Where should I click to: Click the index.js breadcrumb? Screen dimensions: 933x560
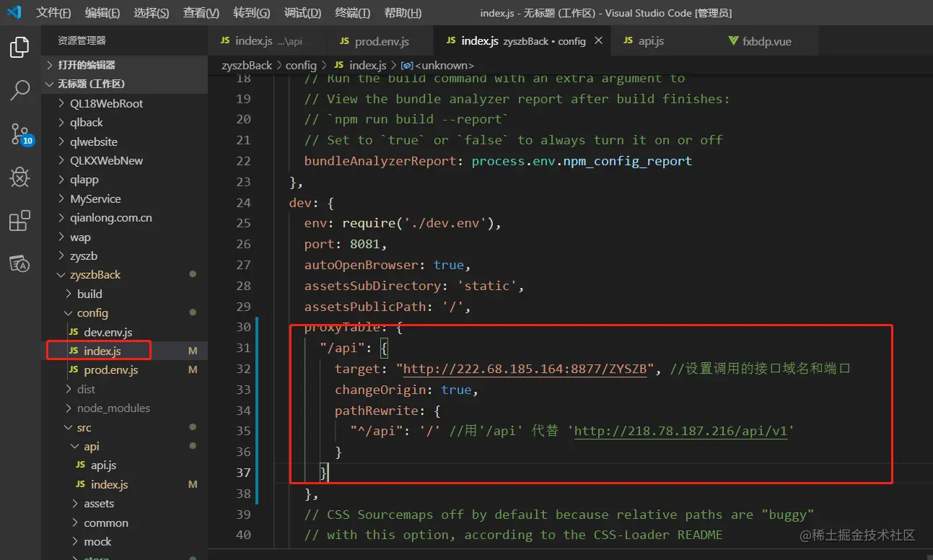(368, 65)
